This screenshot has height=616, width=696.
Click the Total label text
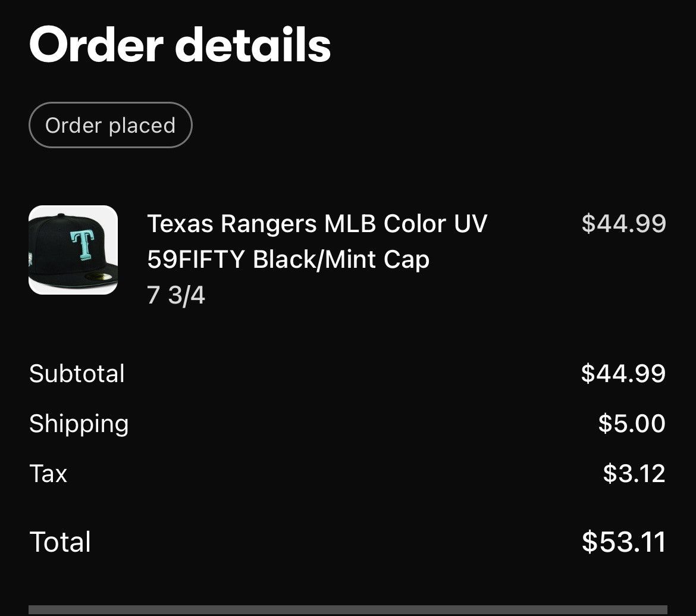(x=59, y=542)
